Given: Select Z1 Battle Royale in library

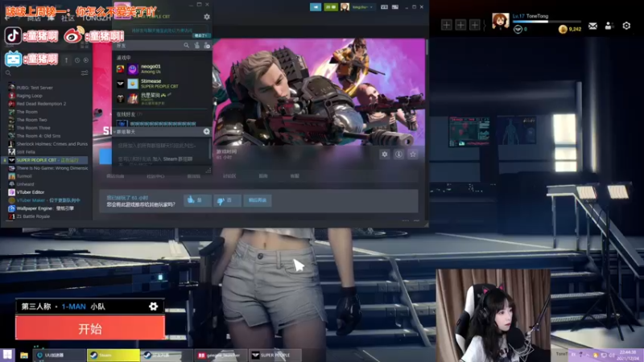Looking at the screenshot, I should click(x=33, y=216).
